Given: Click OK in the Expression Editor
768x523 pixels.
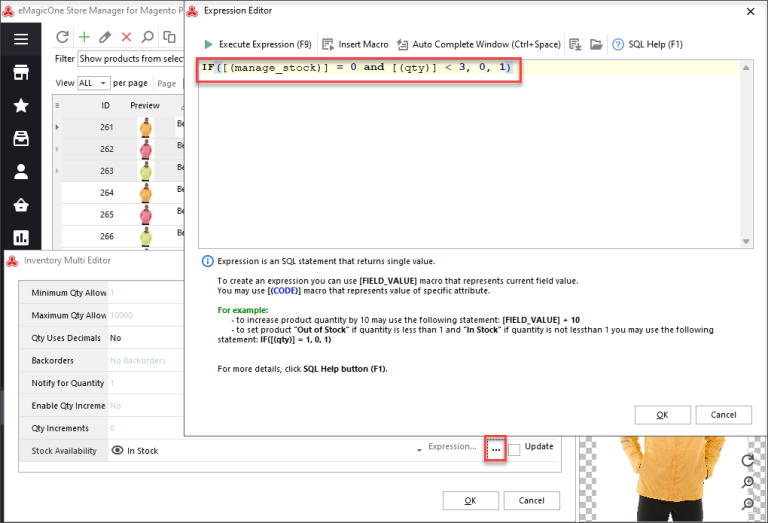Looking at the screenshot, I should pos(661,414).
